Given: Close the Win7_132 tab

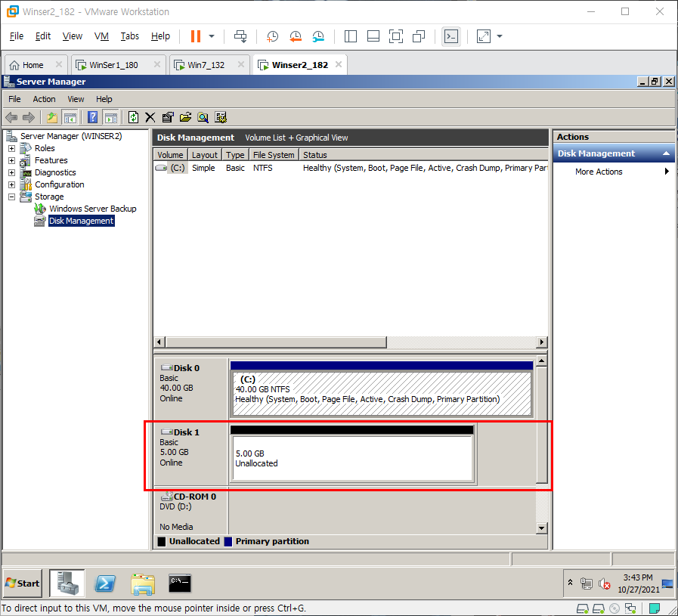Looking at the screenshot, I should [x=241, y=64].
